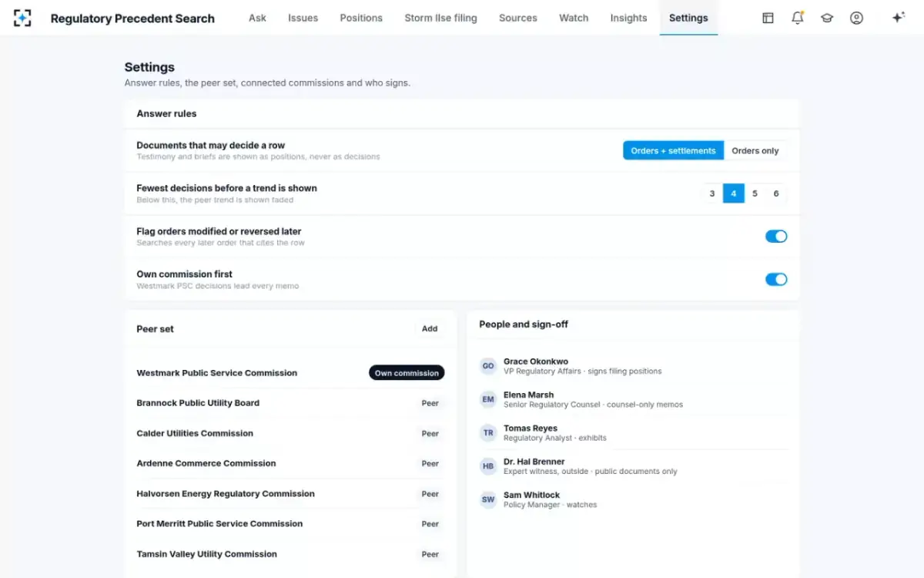Open the Storm Ilse filing tab
924x578 pixels.
click(440, 18)
